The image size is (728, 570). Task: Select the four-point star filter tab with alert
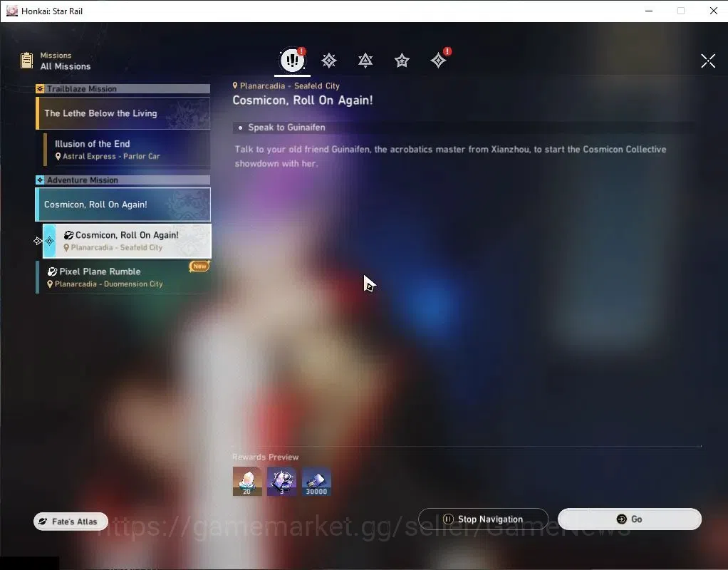pyautogui.click(x=439, y=61)
